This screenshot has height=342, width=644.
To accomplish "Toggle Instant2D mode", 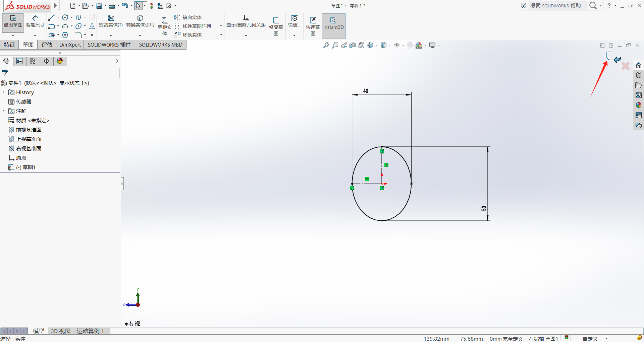I will point(333,23).
